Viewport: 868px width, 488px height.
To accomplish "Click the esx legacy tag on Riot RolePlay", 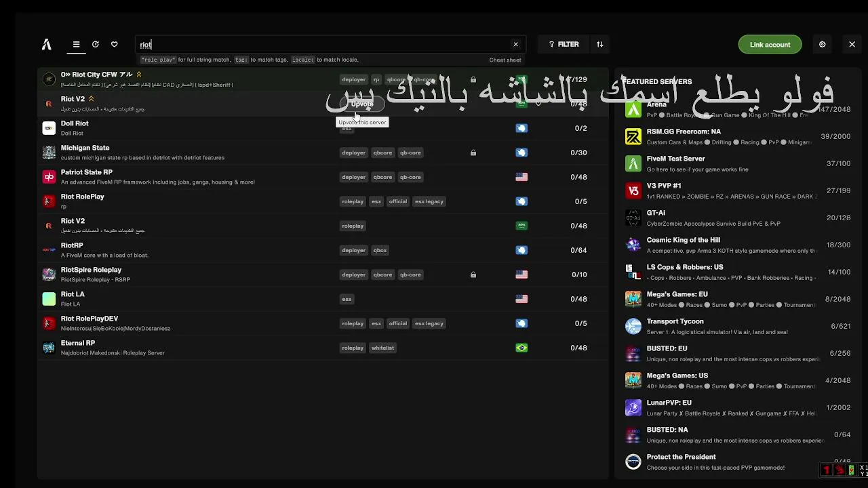I will (429, 201).
